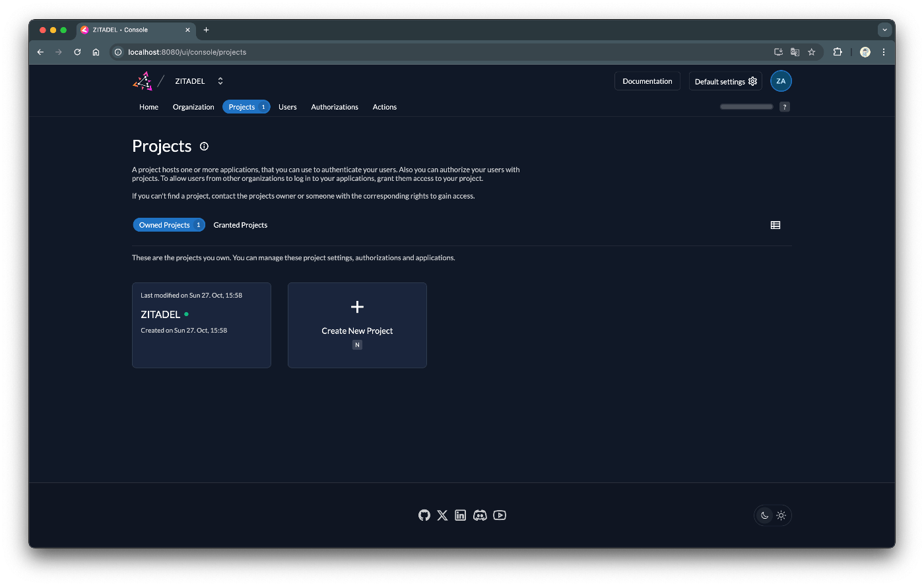924x586 pixels.
Task: Open the Chrome three-dot menu
Action: [884, 52]
